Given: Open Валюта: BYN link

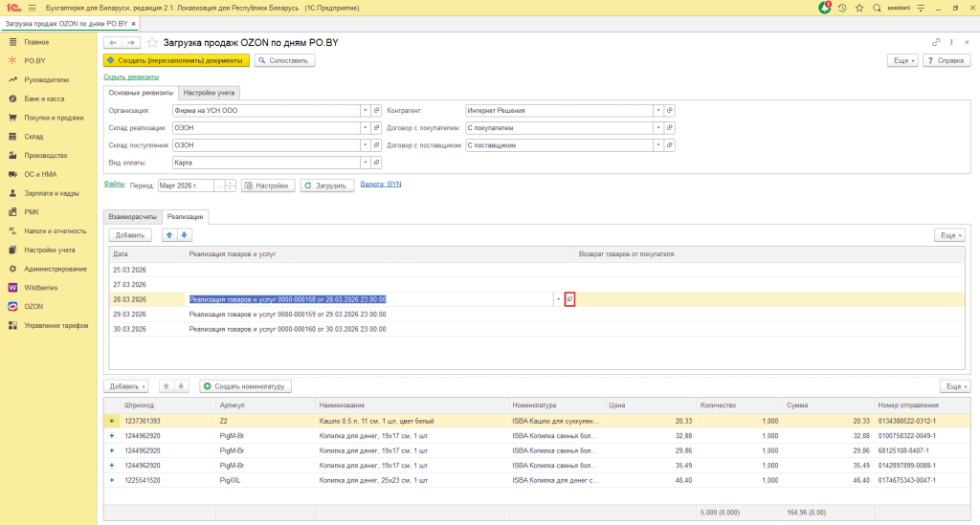Looking at the screenshot, I should [x=381, y=185].
